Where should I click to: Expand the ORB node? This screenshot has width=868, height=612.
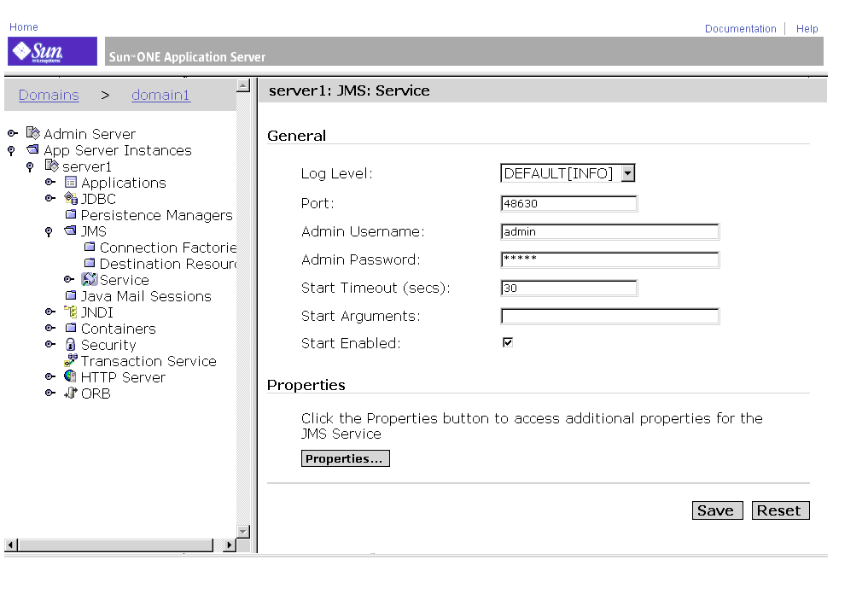(50, 393)
